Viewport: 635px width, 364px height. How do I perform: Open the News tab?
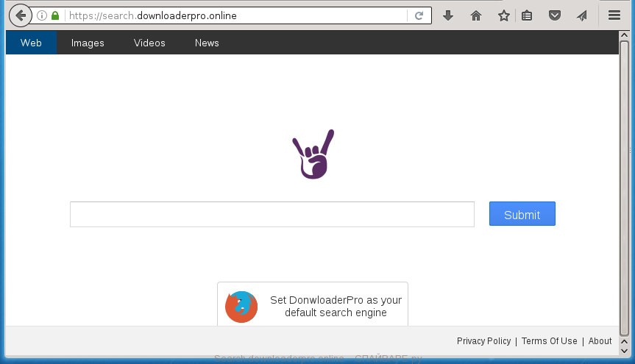(x=207, y=43)
